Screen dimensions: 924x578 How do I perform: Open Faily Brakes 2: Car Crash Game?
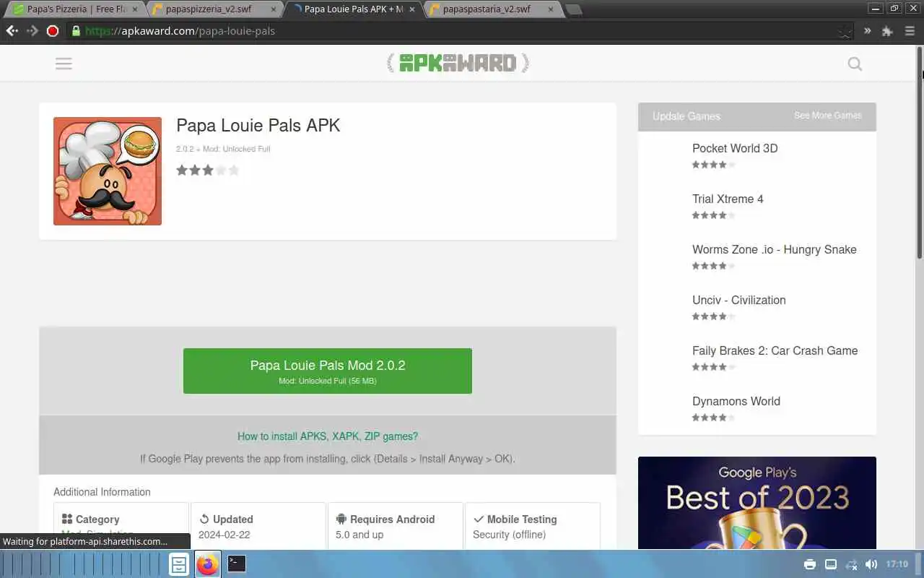[x=775, y=350]
